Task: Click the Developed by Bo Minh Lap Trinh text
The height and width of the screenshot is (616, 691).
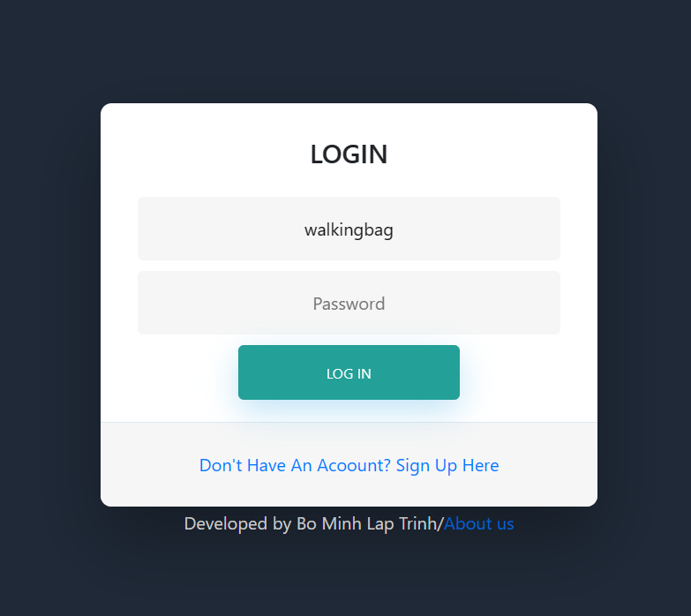Action: click(x=312, y=524)
